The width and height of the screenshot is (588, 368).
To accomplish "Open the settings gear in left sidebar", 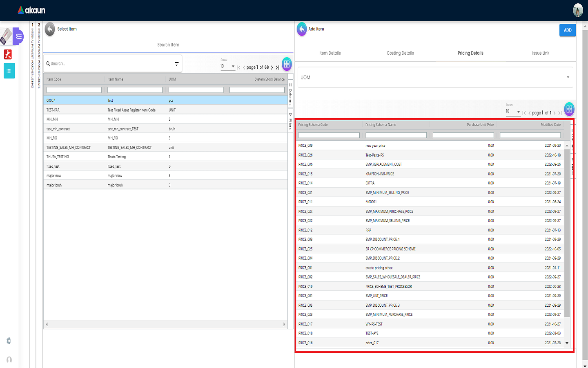I will pyautogui.click(x=9, y=341).
